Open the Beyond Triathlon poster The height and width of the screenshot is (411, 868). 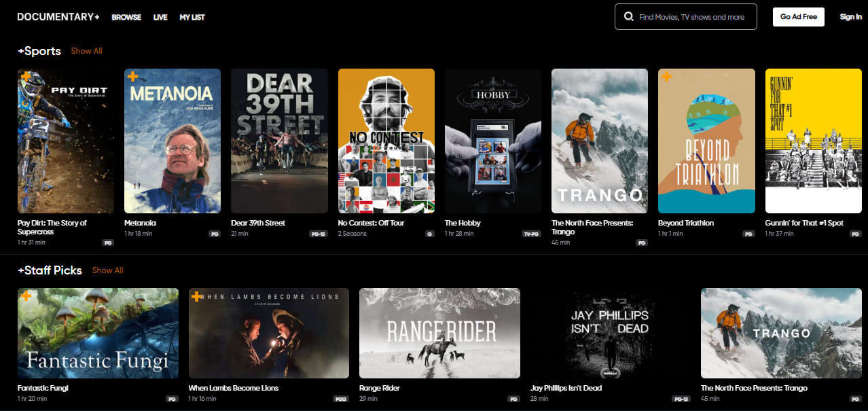pyautogui.click(x=706, y=141)
